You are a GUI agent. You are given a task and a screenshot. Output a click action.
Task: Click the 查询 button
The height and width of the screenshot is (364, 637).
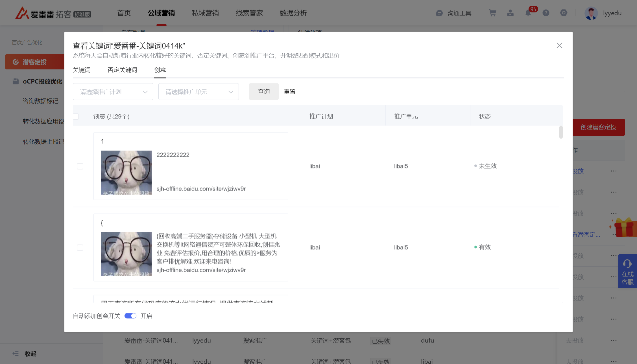264,91
